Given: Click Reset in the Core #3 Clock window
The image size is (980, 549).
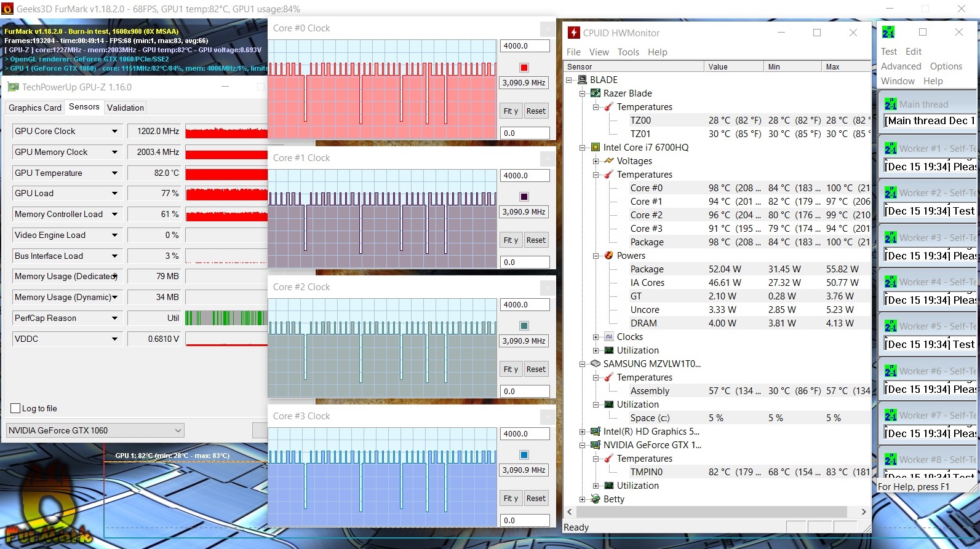Looking at the screenshot, I should [536, 499].
